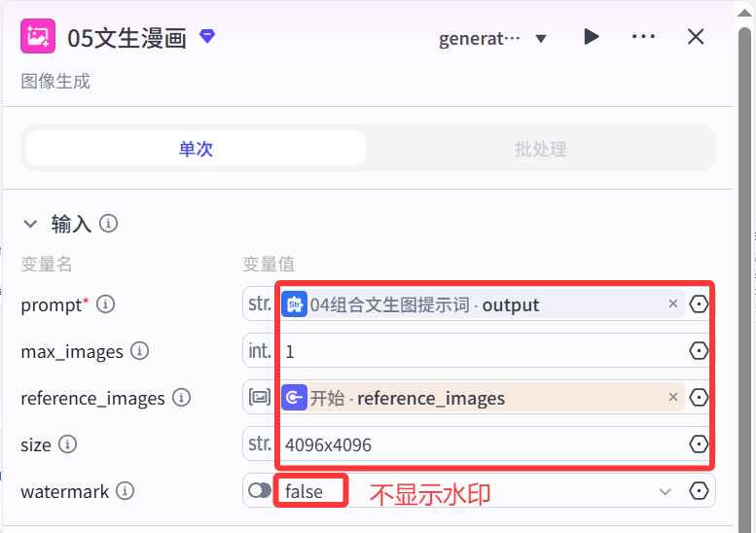756x533 pixels.
Task: Switch to the 批处理 tab
Action: [540, 149]
